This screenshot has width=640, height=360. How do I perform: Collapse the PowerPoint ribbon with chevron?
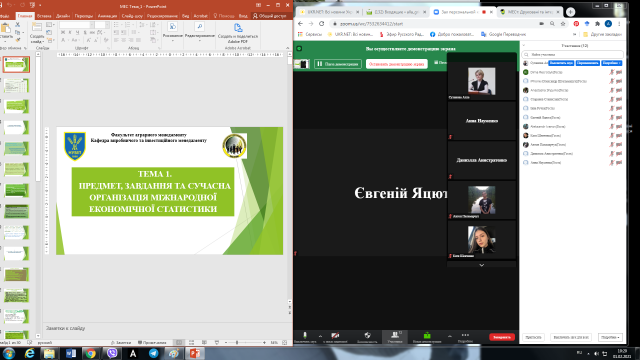coord(287,48)
